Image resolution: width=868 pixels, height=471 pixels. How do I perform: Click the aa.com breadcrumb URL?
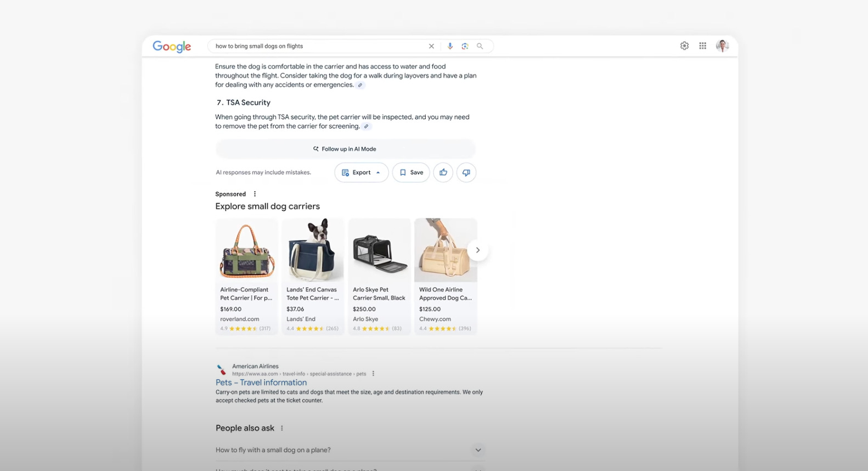(x=299, y=374)
